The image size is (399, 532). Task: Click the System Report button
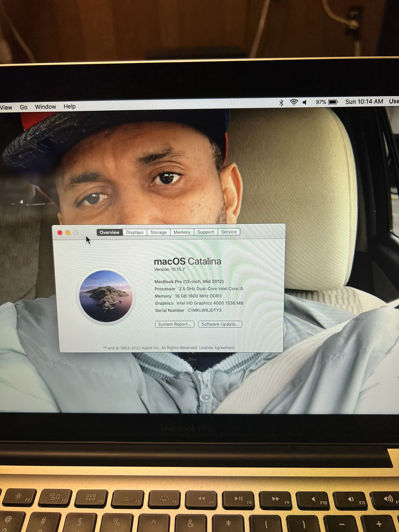[x=175, y=324]
